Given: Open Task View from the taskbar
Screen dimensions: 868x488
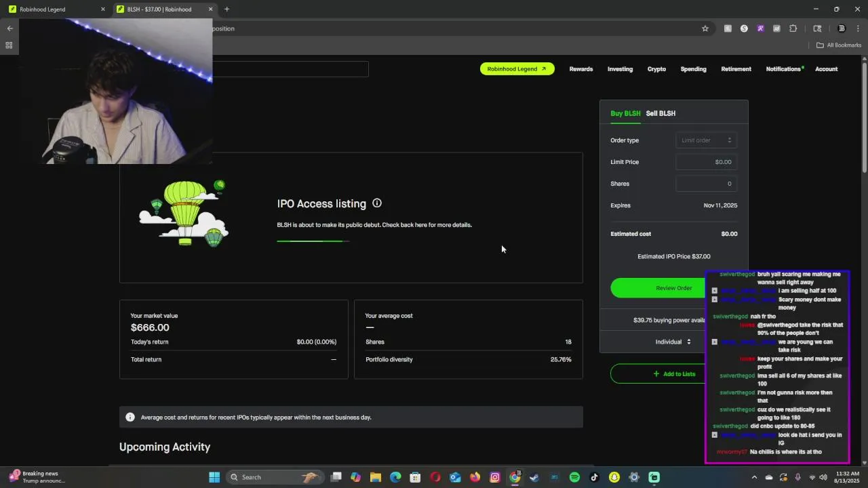Looking at the screenshot, I should click(x=336, y=477).
